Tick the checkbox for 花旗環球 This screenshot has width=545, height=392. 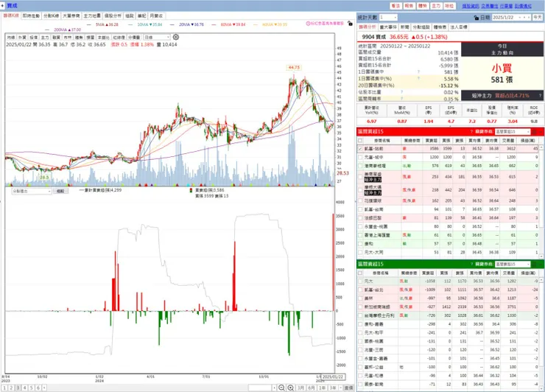click(x=360, y=200)
